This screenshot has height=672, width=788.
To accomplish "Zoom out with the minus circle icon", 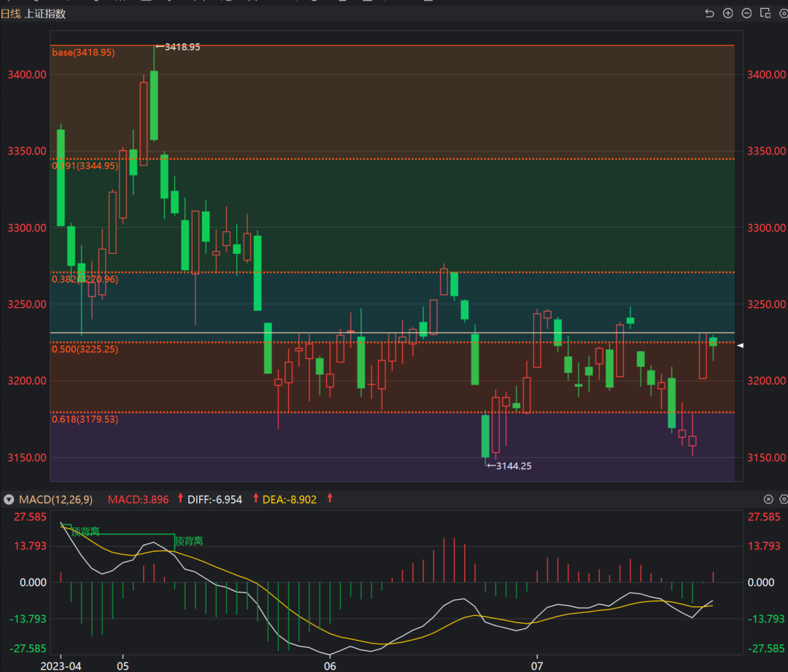I will (x=747, y=14).
